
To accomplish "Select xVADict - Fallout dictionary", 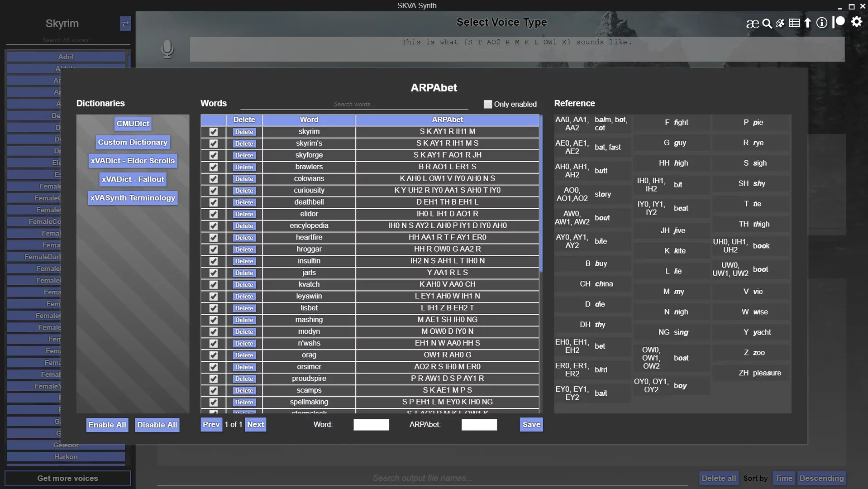I will [x=133, y=179].
